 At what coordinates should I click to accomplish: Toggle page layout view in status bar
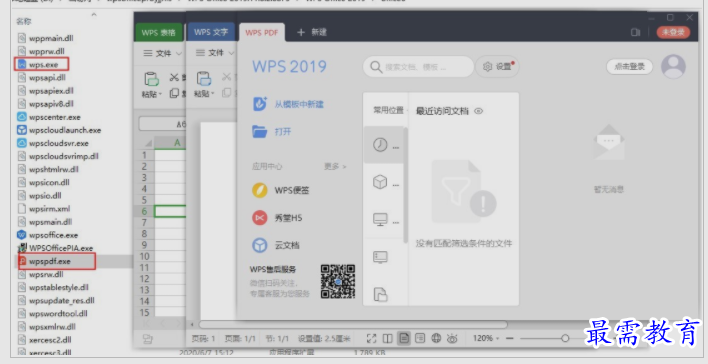click(x=404, y=338)
